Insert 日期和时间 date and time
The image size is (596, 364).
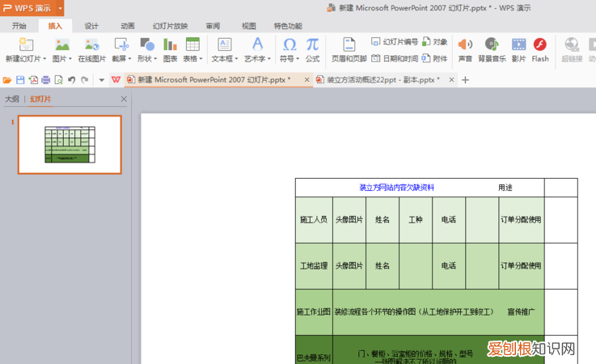[395, 58]
